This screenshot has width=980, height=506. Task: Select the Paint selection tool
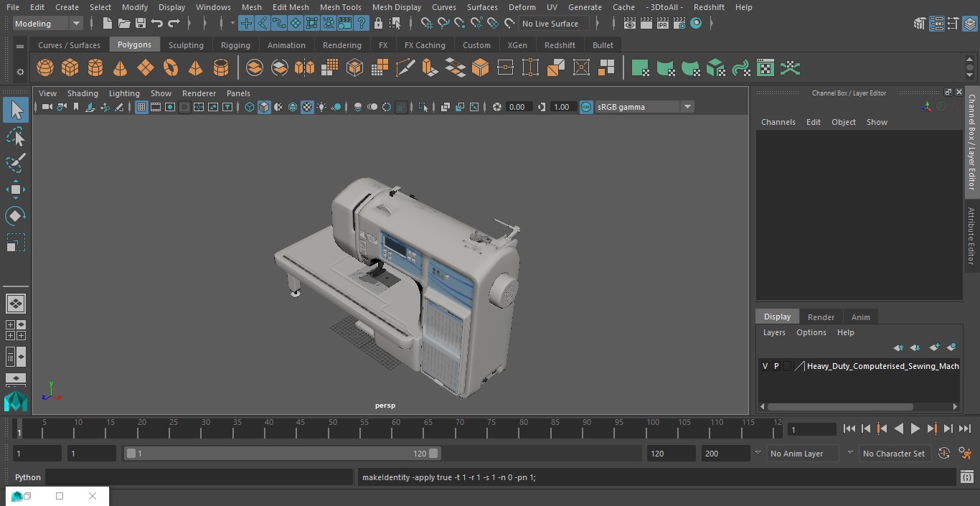[16, 163]
